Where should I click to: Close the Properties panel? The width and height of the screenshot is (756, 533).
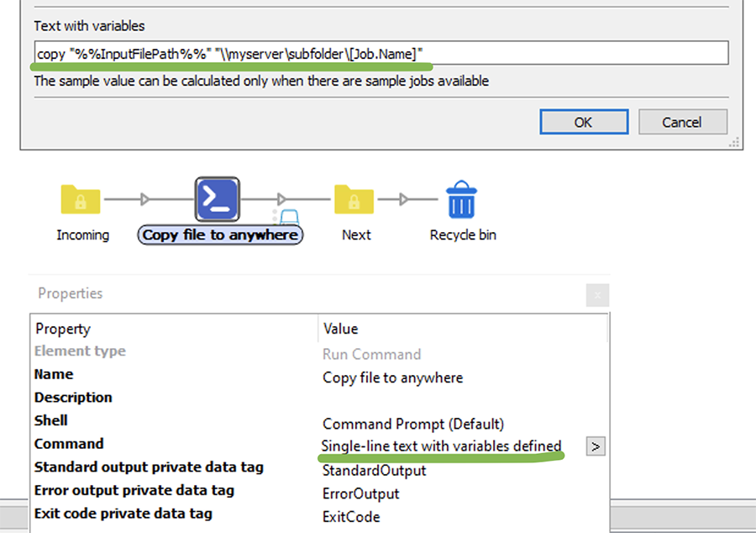tap(597, 295)
